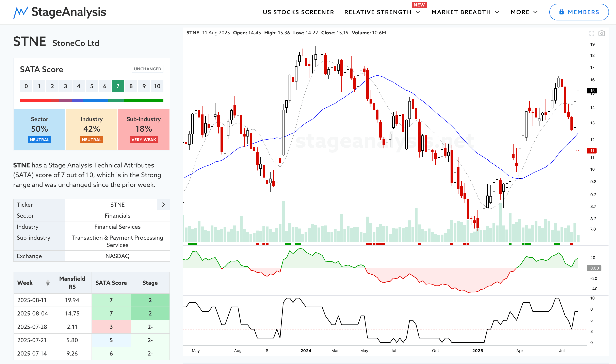Click the 0.00 Mansfield RS zero-line label
The height and width of the screenshot is (364, 616).
[594, 268]
